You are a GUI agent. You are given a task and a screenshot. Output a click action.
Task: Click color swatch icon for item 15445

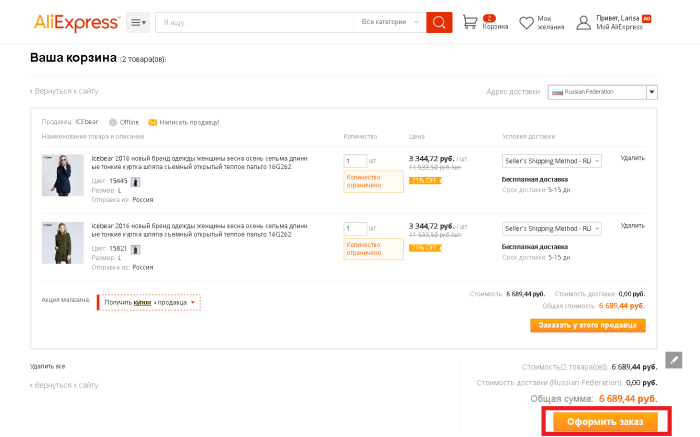(x=136, y=182)
